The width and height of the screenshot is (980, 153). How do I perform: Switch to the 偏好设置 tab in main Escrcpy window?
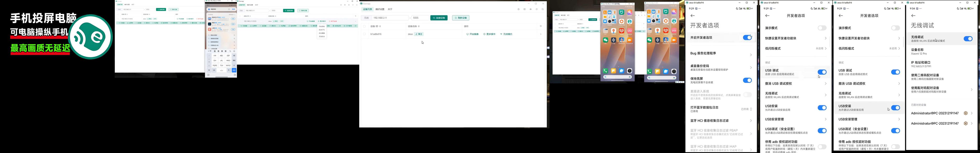pyautogui.click(x=380, y=9)
